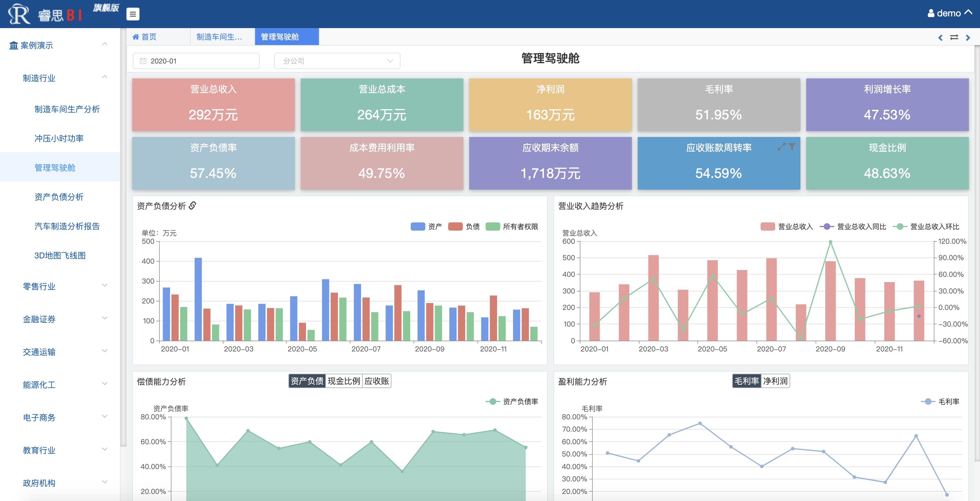980x501 pixels.
Task: Click the calendar icon in date field
Action: [x=143, y=61]
